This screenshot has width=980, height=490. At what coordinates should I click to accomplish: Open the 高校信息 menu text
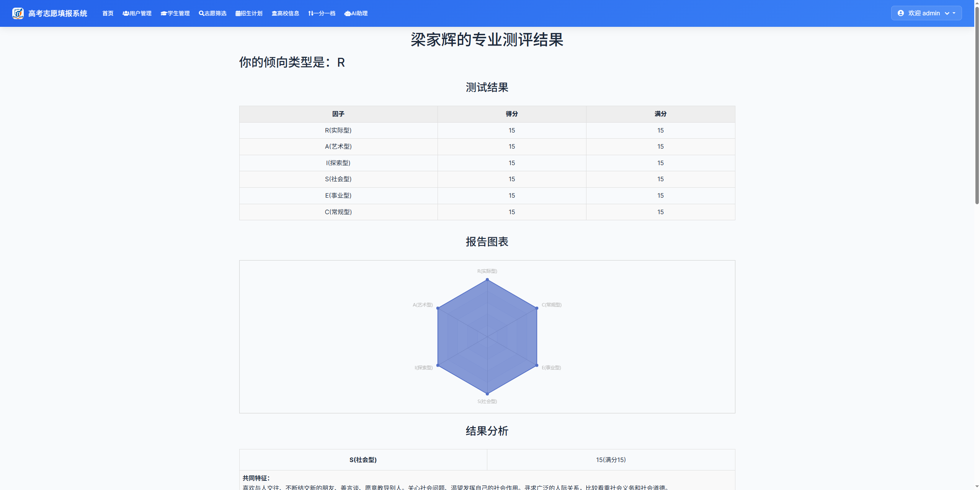point(288,13)
